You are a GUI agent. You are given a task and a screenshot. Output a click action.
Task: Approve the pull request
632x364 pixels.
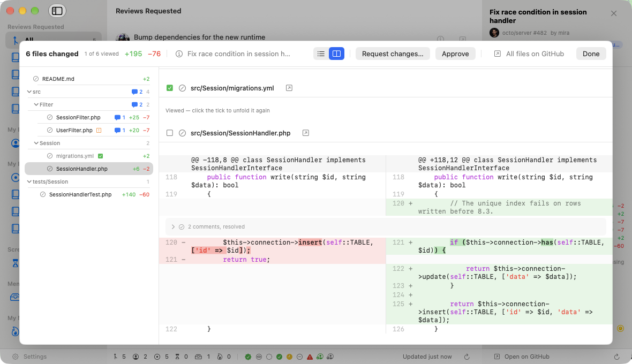[455, 54]
